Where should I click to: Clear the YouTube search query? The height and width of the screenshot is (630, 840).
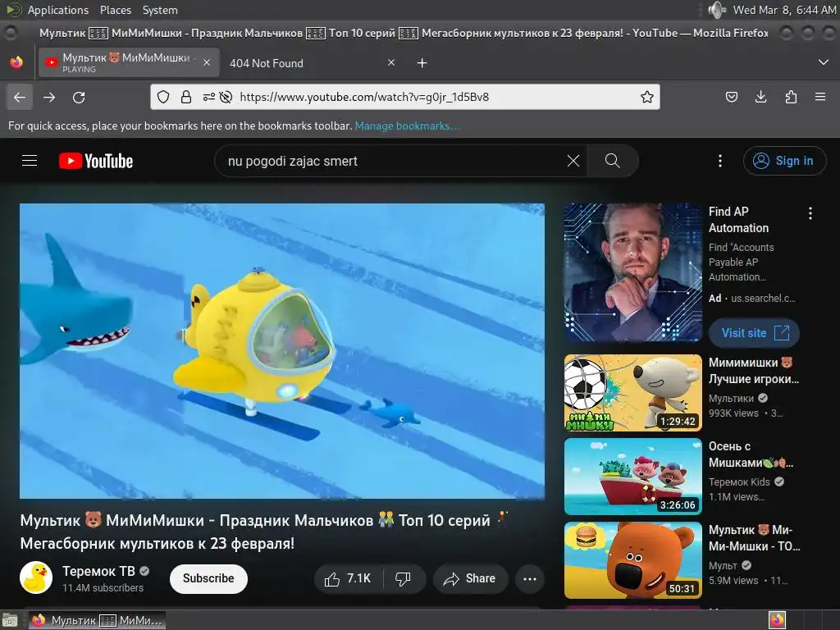[x=573, y=161]
